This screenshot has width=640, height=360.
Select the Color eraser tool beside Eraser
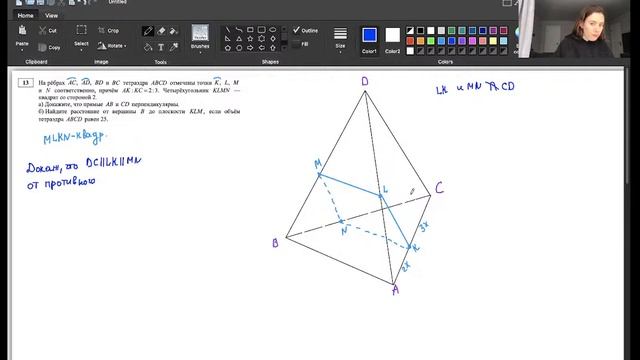(x=173, y=31)
